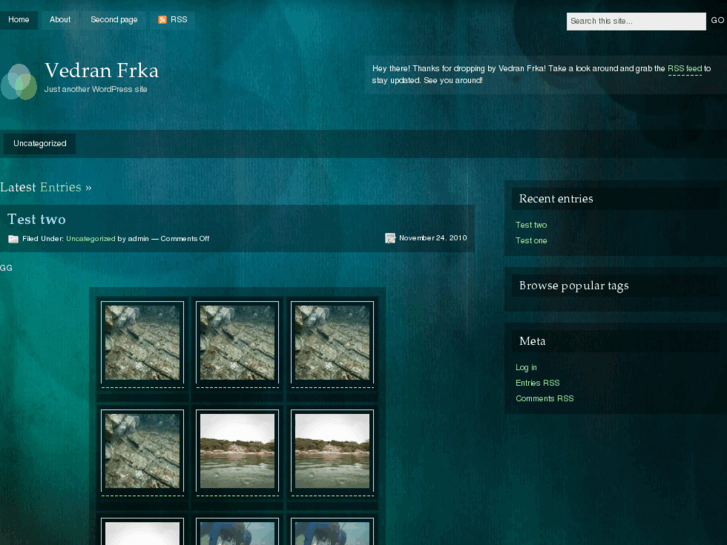The image size is (727, 545).
Task: Click the orange RSS feed icon
Action: [162, 19]
